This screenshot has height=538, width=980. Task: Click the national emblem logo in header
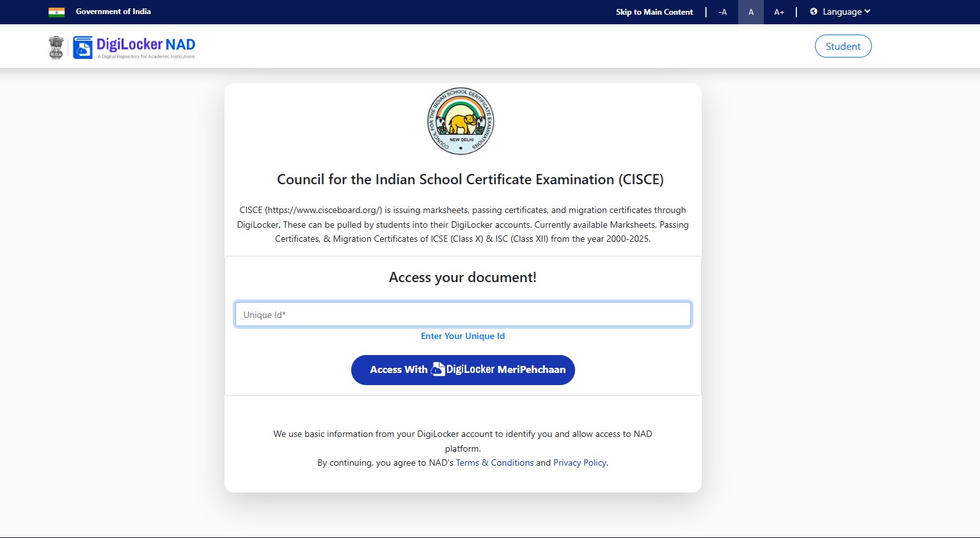(56, 47)
